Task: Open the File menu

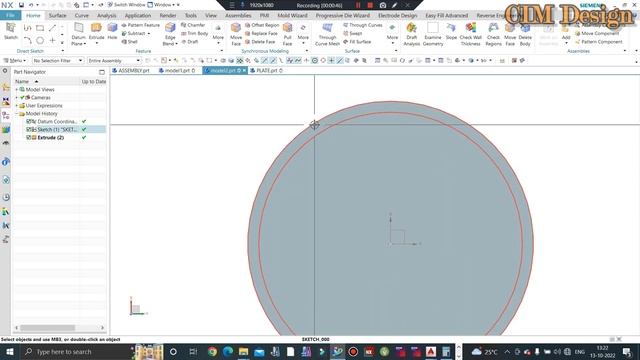Action: click(10, 16)
